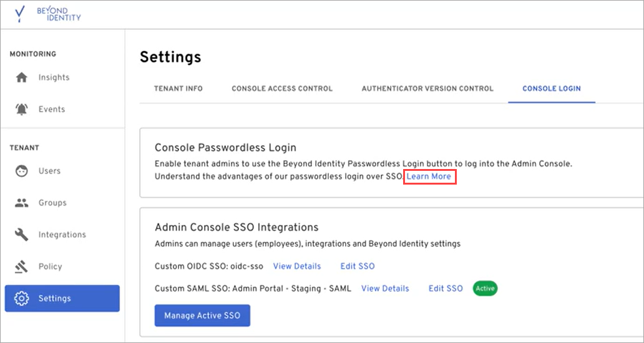Follow the Learn More link

pyautogui.click(x=429, y=176)
